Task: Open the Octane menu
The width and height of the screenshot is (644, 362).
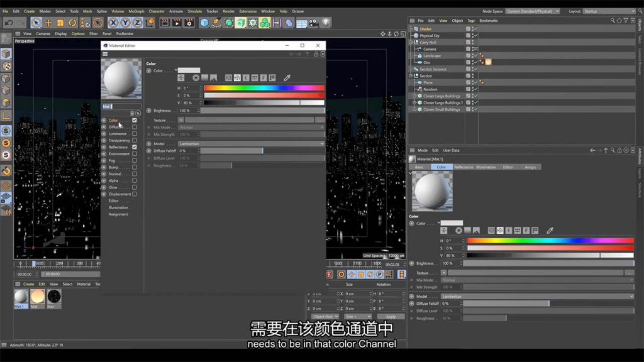Action: tap(297, 11)
